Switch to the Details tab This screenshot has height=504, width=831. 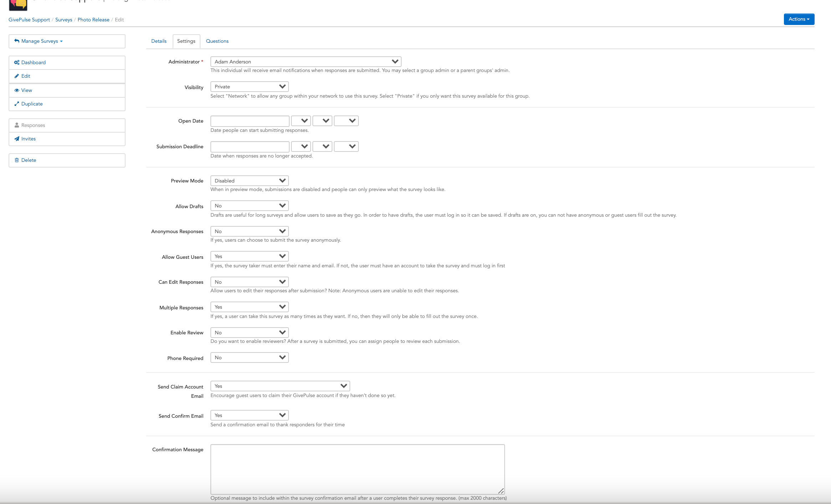pyautogui.click(x=159, y=41)
